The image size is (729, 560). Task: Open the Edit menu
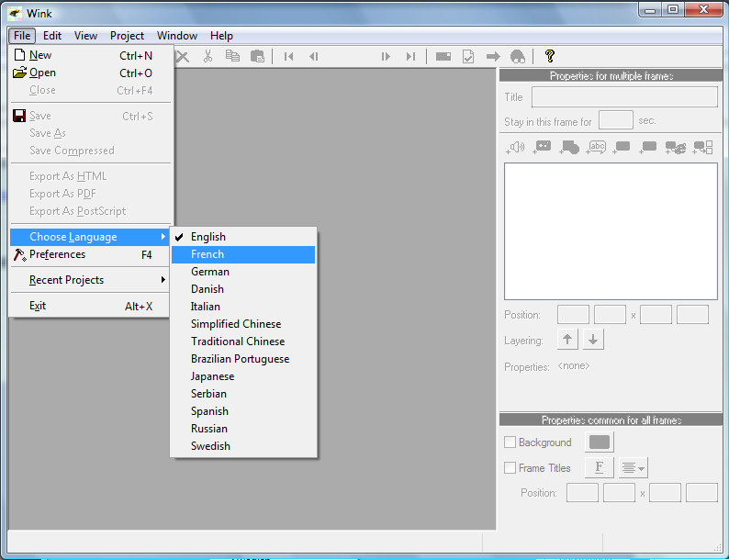[52, 36]
